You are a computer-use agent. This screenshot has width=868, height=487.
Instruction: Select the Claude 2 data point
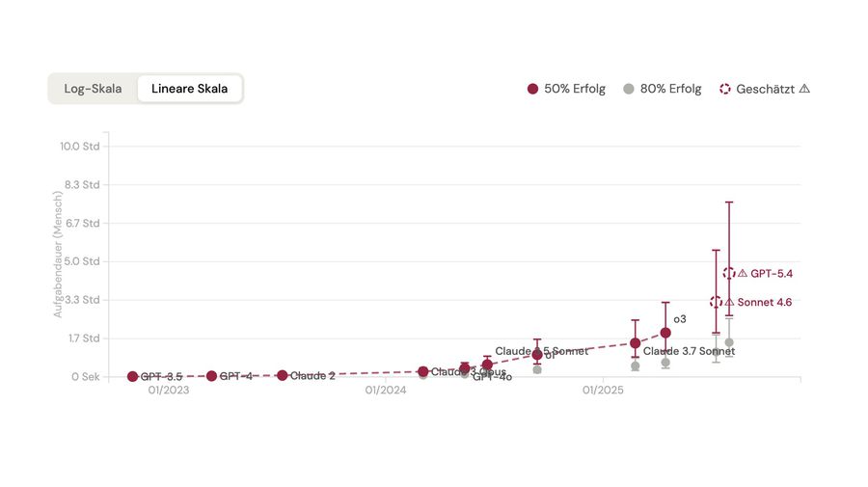pos(283,375)
